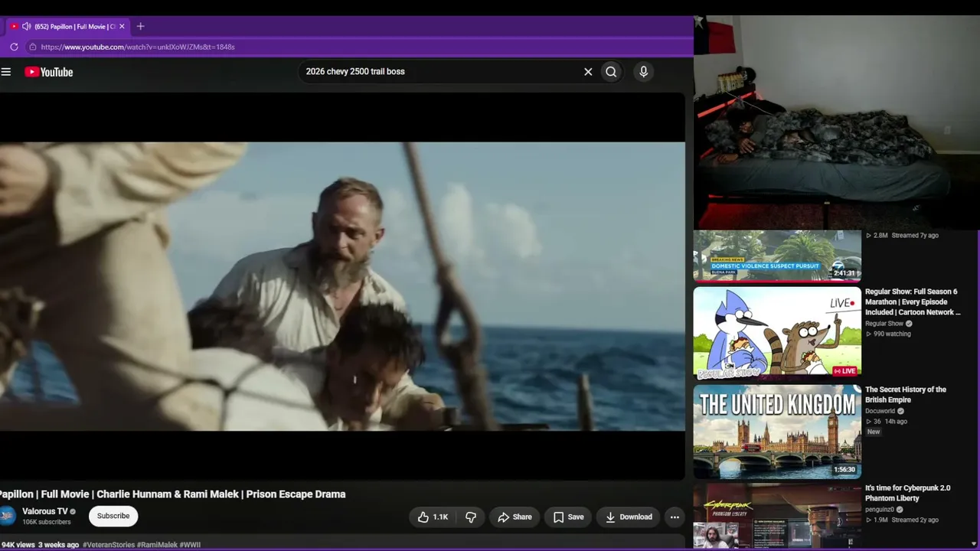This screenshot has height=551, width=980.
Task: Click the 'New' badge on Docuworld video
Action: pos(874,432)
